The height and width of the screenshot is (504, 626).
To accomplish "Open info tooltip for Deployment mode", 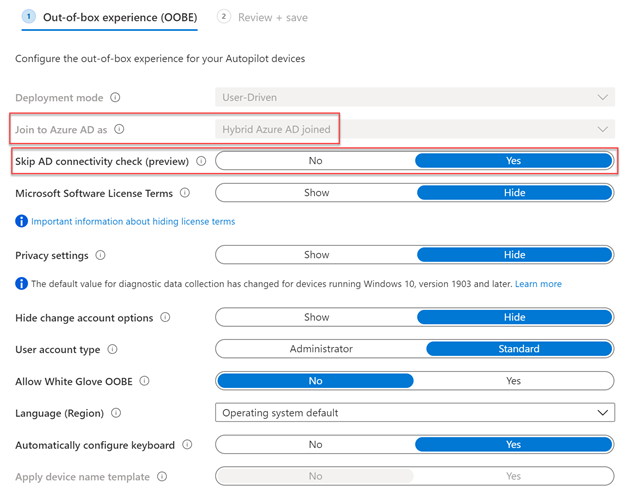I will (115, 97).
